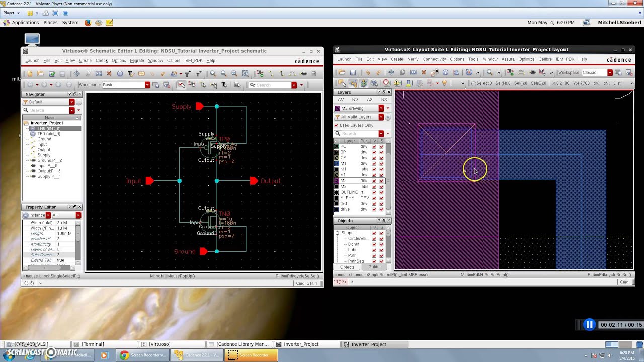This screenshot has width=644, height=362.
Task: Click red Delete icon in Layout Suite toolbar
Action: tap(424, 73)
